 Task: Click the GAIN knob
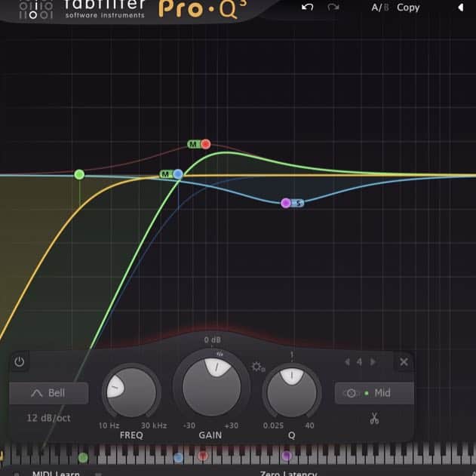click(x=211, y=387)
